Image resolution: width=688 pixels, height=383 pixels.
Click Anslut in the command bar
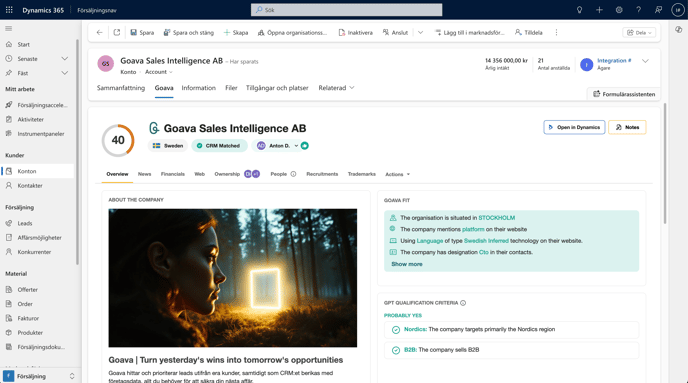pos(395,32)
